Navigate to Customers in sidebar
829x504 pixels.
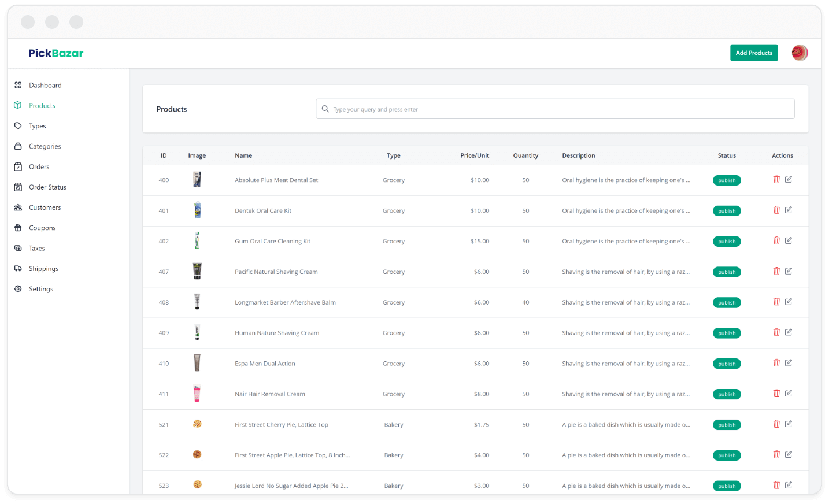tap(45, 207)
